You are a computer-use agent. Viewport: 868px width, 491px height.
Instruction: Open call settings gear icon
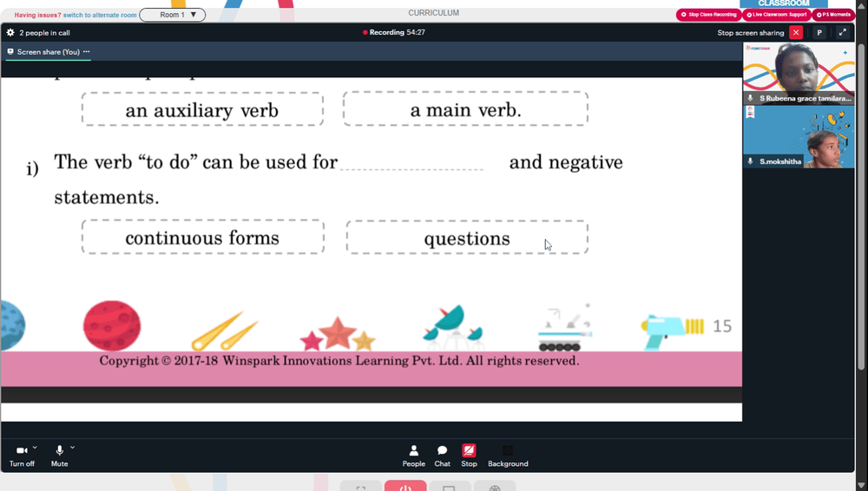point(10,33)
